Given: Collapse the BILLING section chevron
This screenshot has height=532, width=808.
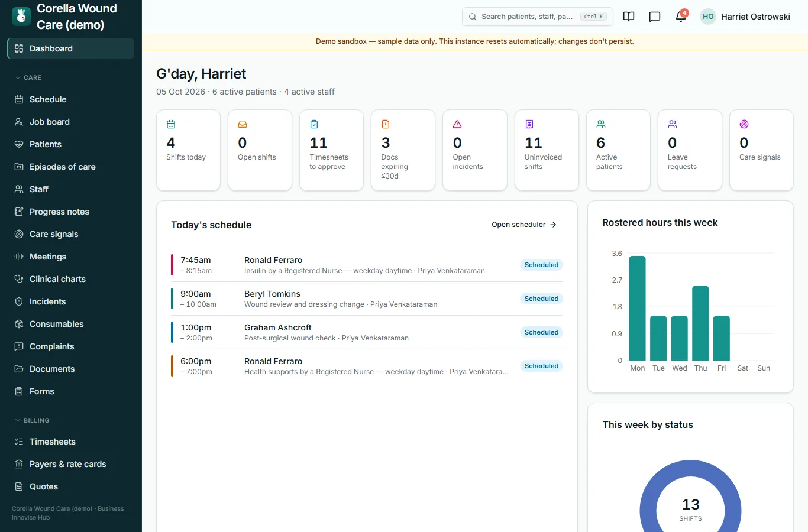Looking at the screenshot, I should pyautogui.click(x=18, y=420).
